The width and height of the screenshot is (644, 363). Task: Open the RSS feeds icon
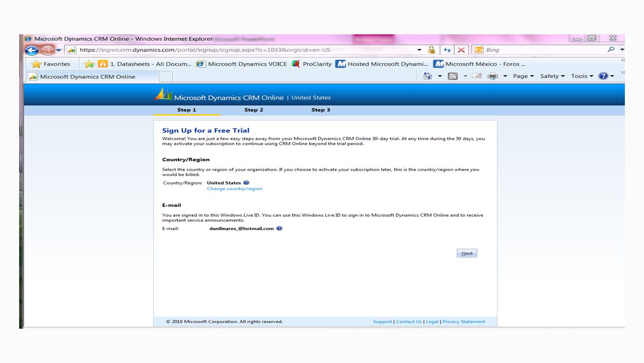453,76
